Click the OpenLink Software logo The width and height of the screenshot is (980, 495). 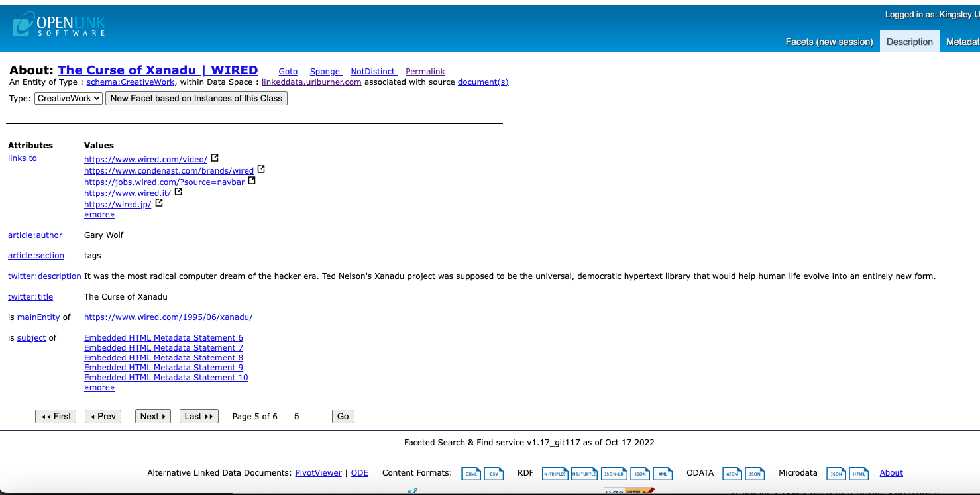(x=58, y=25)
